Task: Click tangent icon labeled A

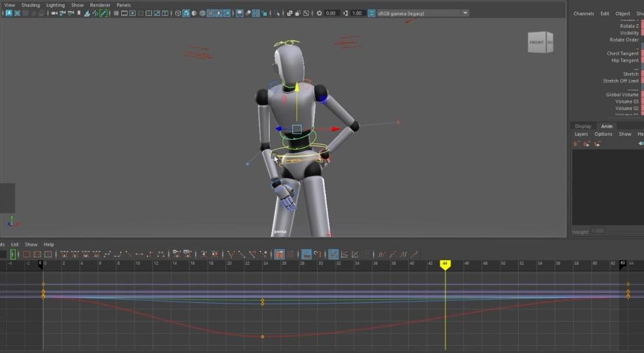Action: click(x=64, y=254)
